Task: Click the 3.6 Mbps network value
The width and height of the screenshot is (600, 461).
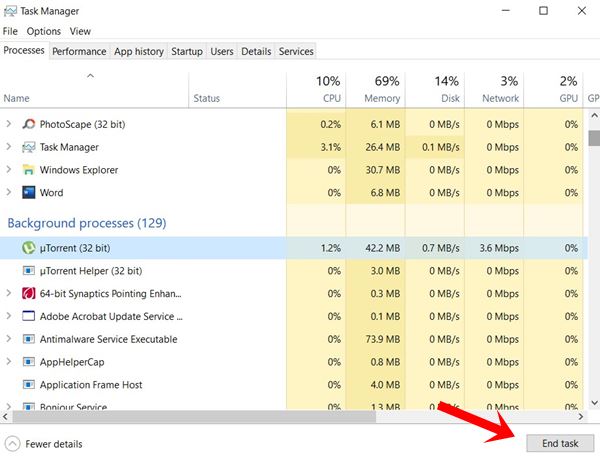Action: 499,248
